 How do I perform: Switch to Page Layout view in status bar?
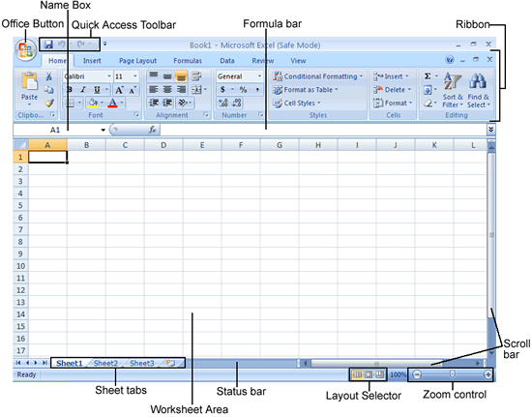369,374
